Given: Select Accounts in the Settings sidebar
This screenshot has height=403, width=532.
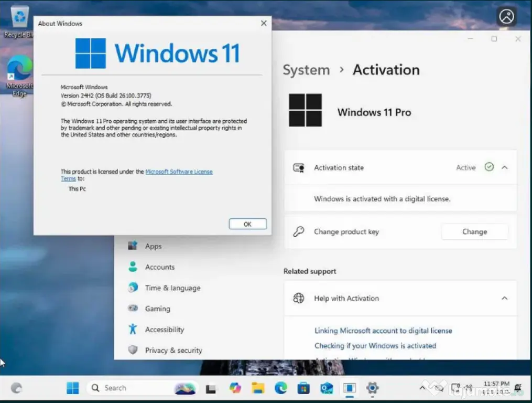Looking at the screenshot, I should 159,267.
